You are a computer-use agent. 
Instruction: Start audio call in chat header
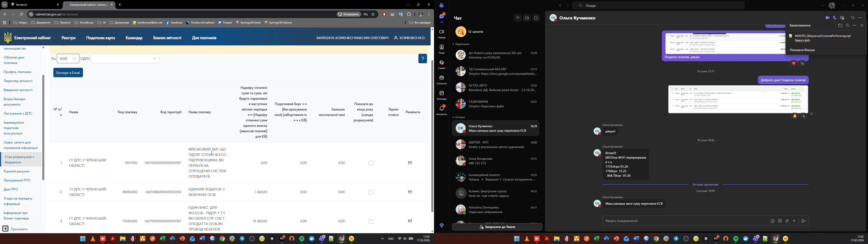pyautogui.click(x=835, y=18)
